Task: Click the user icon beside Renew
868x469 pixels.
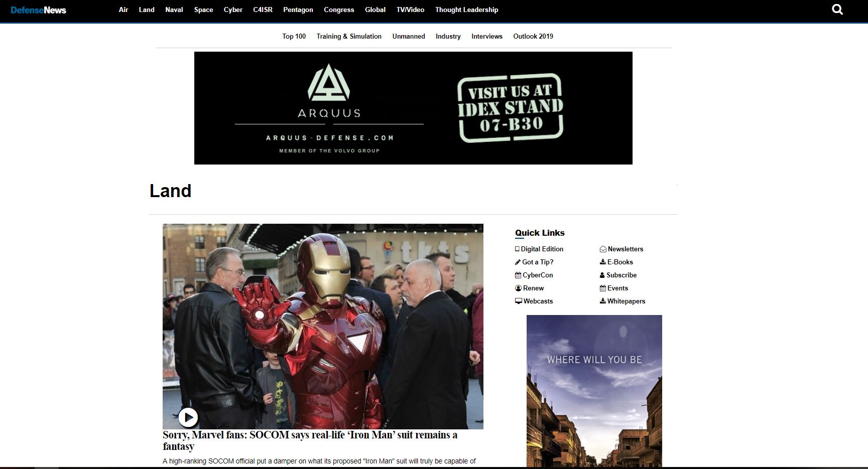Action: pyautogui.click(x=518, y=288)
